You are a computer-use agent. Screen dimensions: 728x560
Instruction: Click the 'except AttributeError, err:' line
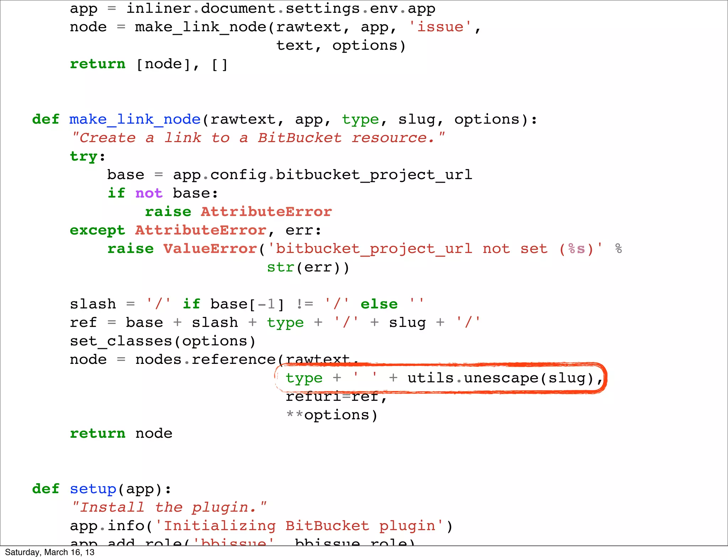[196, 230]
